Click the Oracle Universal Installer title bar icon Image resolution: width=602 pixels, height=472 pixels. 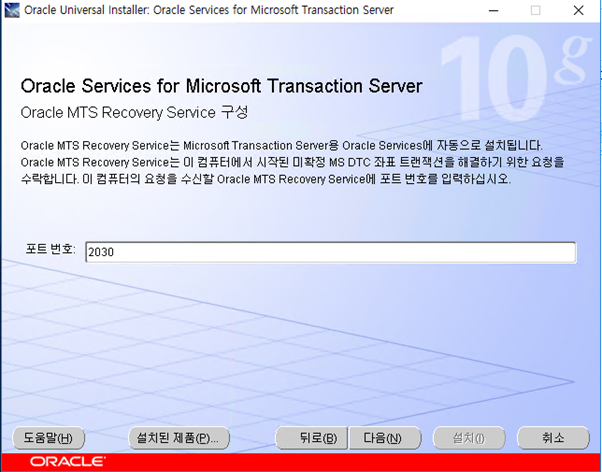[x=12, y=10]
